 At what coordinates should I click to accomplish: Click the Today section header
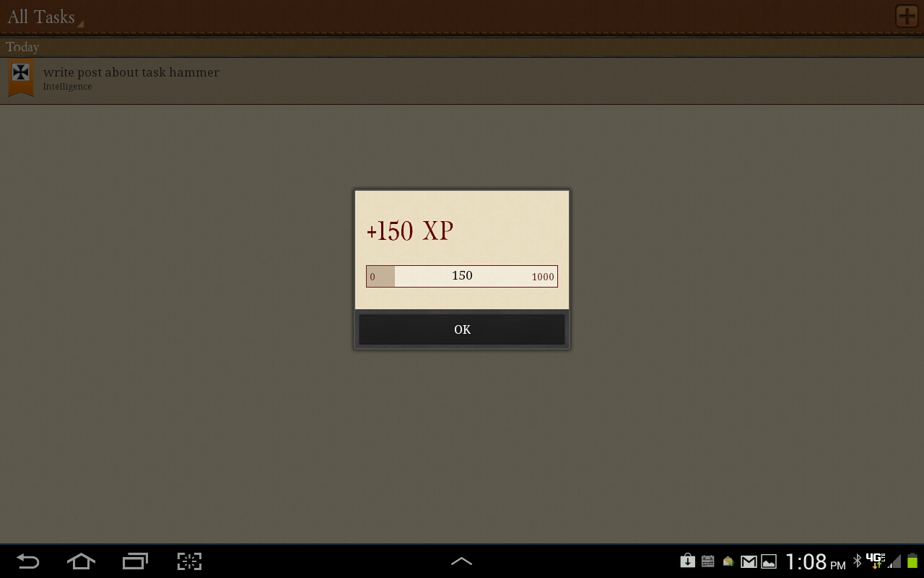coord(462,47)
